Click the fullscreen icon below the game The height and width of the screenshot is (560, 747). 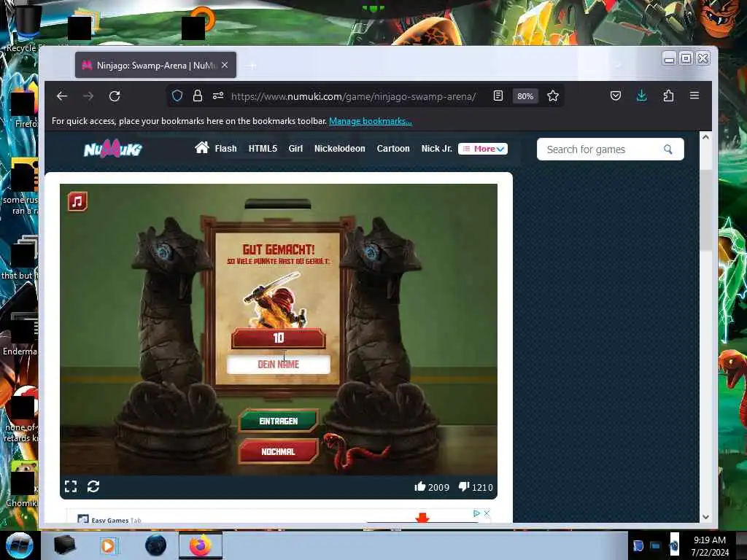pyautogui.click(x=71, y=486)
